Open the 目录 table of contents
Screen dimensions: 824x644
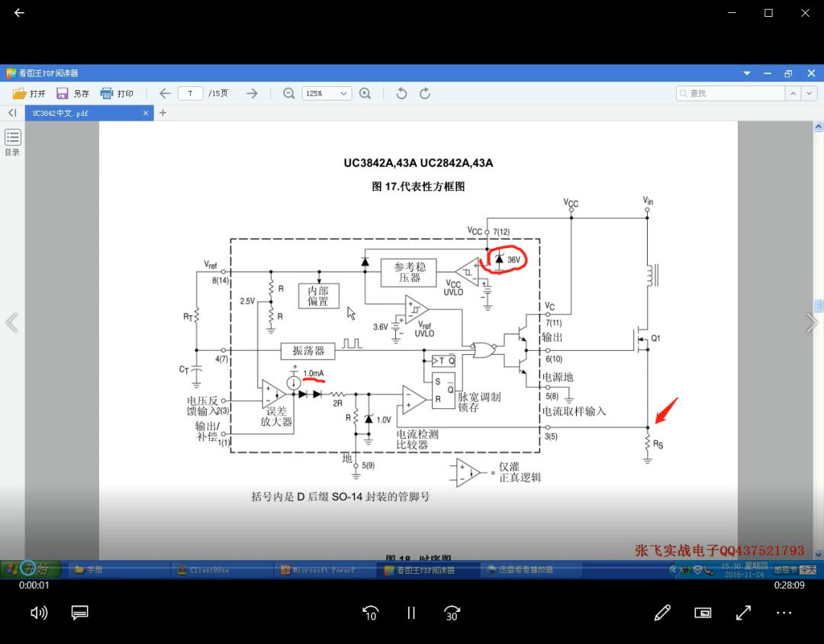[13, 143]
